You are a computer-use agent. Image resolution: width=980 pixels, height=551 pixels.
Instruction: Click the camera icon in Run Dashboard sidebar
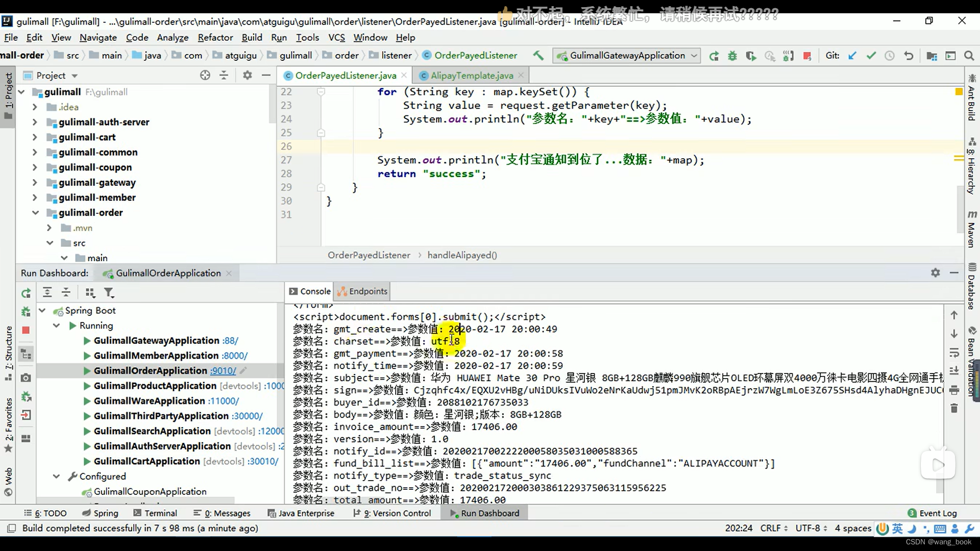26,378
